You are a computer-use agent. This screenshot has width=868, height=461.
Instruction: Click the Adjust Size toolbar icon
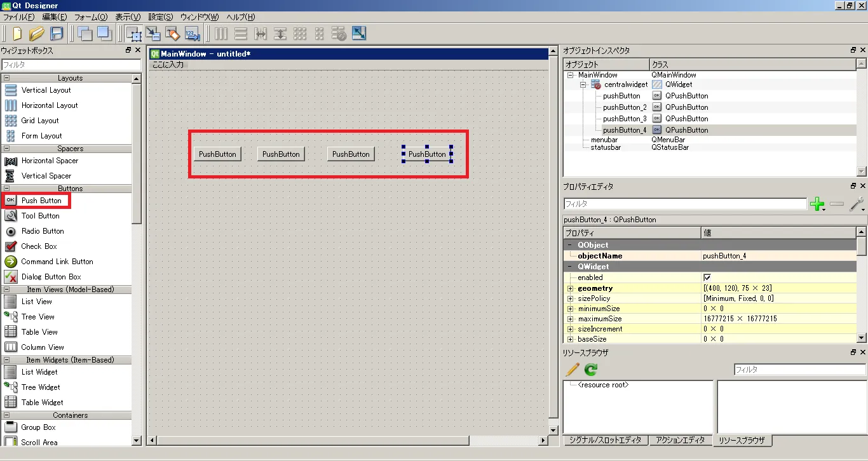[359, 34]
